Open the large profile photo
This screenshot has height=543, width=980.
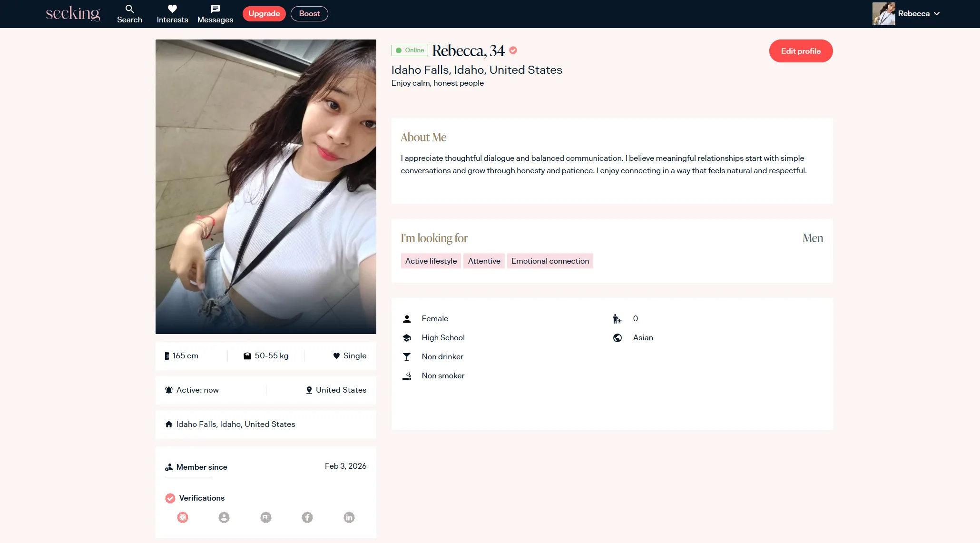point(265,187)
